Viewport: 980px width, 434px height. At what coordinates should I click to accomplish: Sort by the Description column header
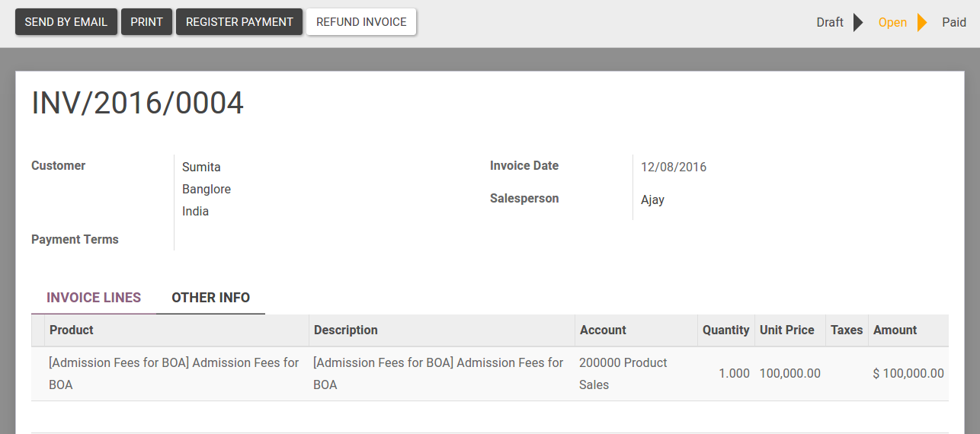coord(345,330)
